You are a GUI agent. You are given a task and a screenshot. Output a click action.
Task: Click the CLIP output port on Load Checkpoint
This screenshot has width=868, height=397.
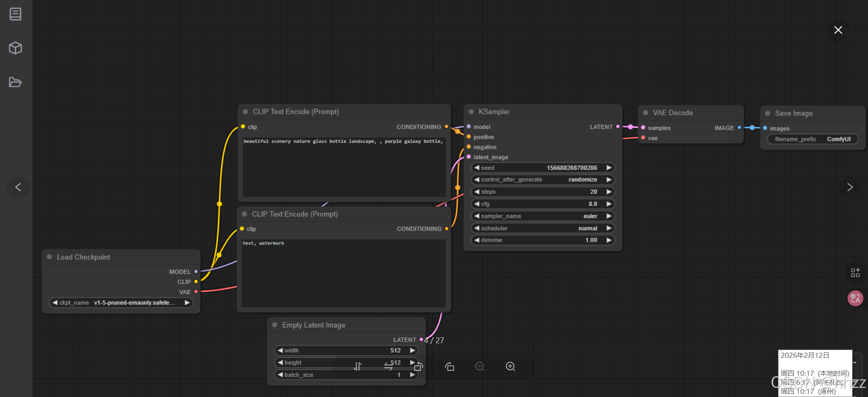(x=196, y=282)
